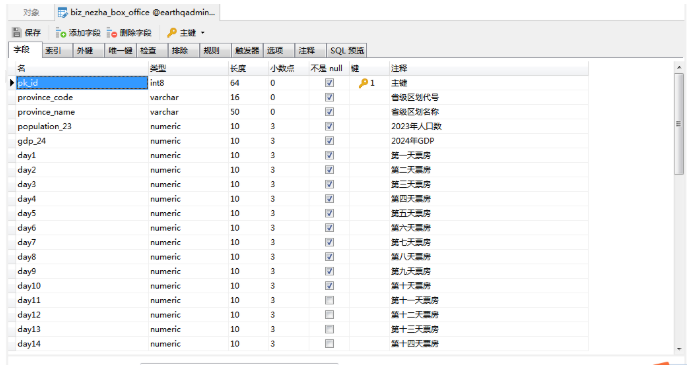Click the 2023年人口数 comment cell
Viewport: 687px width, 368px height.
tap(489, 126)
